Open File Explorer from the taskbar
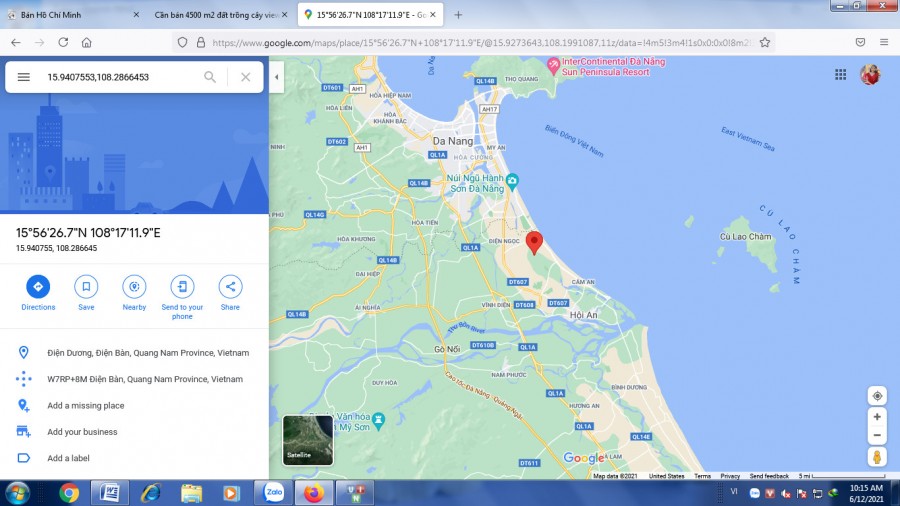900x506 pixels. tap(192, 493)
